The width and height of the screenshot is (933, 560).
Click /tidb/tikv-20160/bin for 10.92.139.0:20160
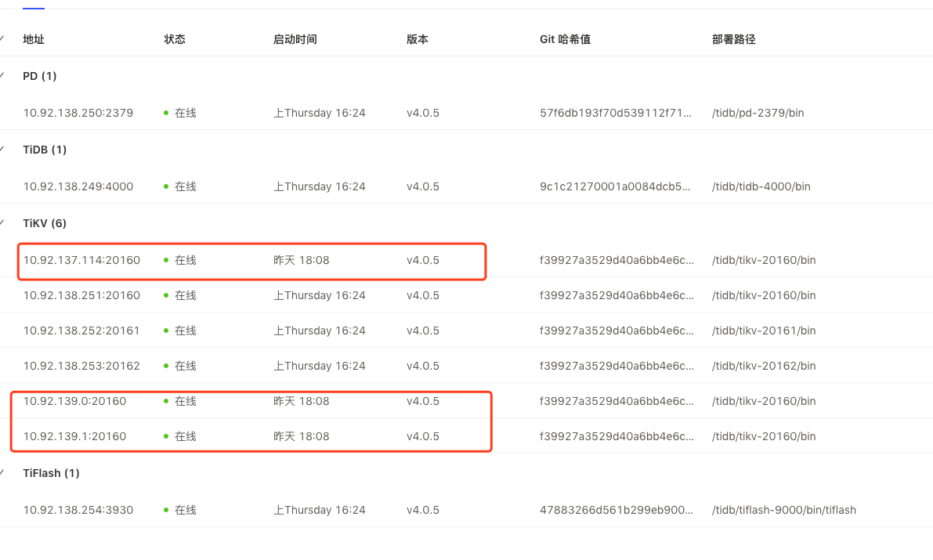[x=764, y=401]
